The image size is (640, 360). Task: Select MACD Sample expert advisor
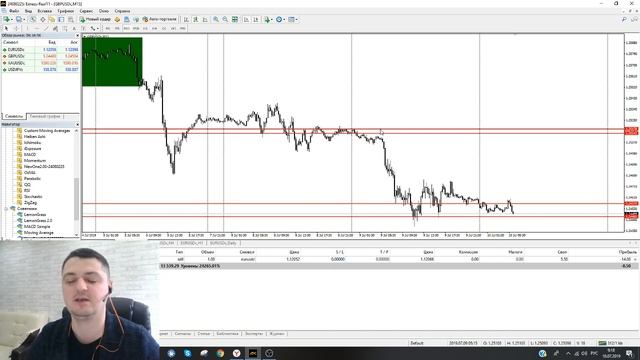click(37, 226)
